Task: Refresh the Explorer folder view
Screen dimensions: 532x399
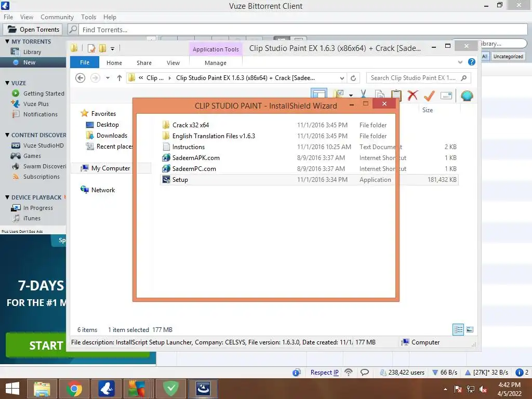Action: tap(353, 78)
